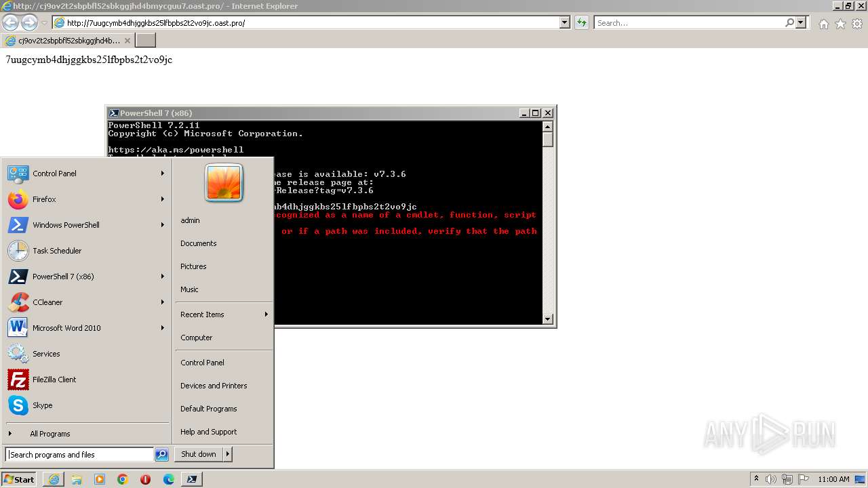
Task: Expand CCleaner jump list arrow
Action: click(163, 302)
